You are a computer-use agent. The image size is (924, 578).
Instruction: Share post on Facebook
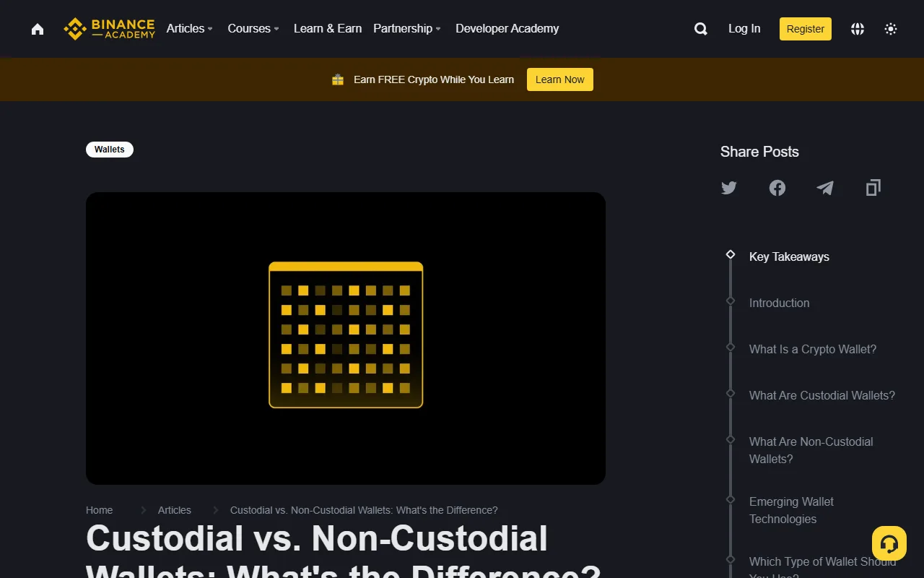tap(777, 188)
